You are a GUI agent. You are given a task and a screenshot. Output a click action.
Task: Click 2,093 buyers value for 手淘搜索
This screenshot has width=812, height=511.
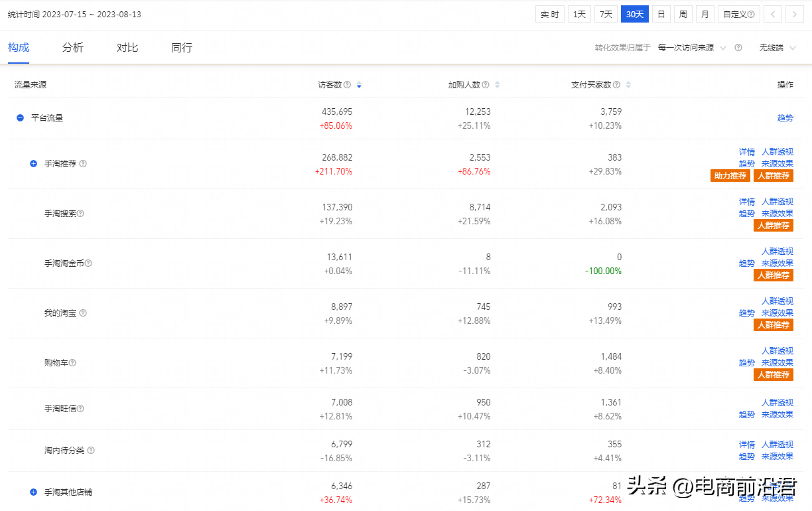tap(610, 207)
